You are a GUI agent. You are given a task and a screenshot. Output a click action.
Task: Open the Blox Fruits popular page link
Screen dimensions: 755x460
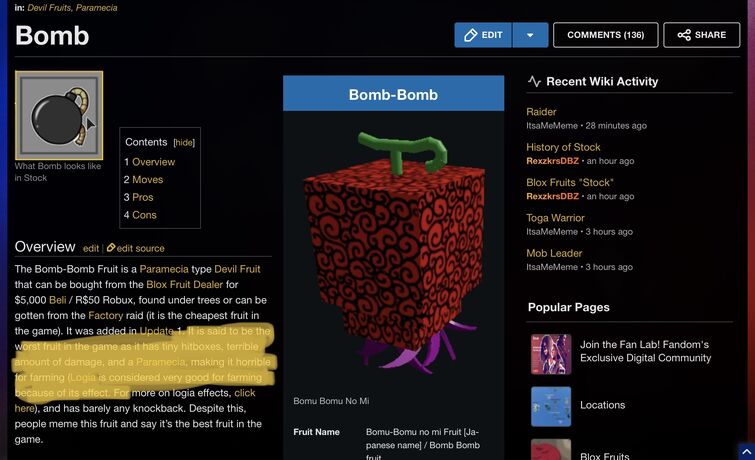tap(604, 456)
